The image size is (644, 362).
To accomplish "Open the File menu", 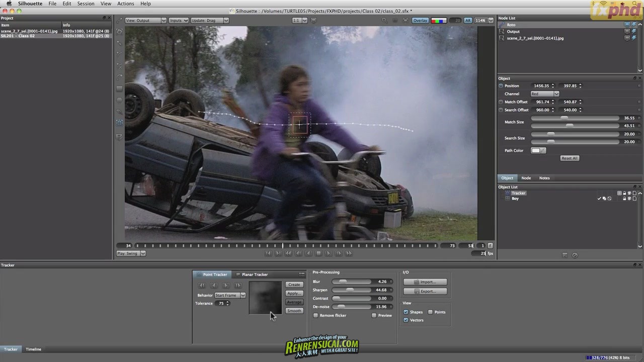I will coord(52,4).
